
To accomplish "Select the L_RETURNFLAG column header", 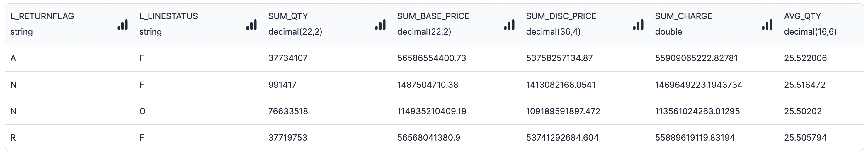I will [x=69, y=24].
